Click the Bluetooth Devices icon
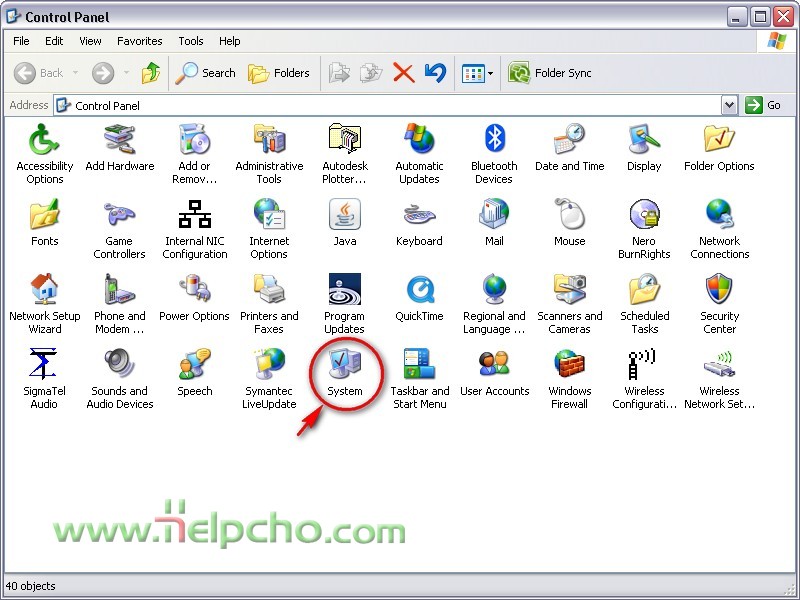Viewport: 800px width, 600px height. tap(494, 154)
